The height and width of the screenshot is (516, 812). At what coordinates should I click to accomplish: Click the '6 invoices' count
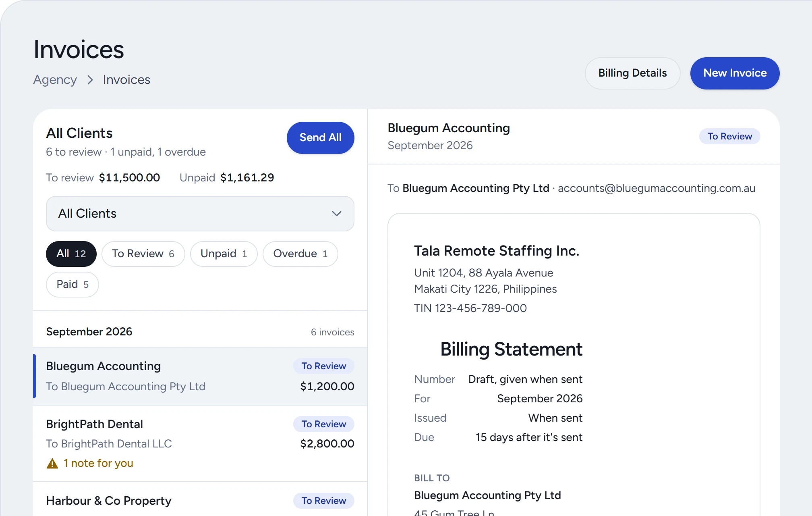pyautogui.click(x=333, y=332)
